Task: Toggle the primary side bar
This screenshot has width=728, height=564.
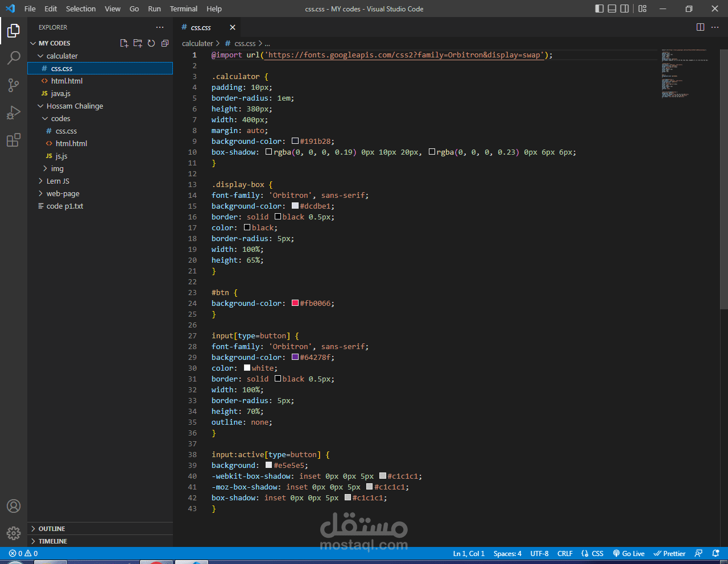Action: coord(599,9)
